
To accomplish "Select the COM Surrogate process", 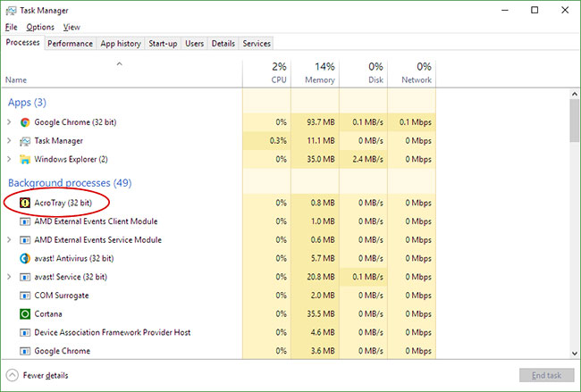I will point(62,296).
